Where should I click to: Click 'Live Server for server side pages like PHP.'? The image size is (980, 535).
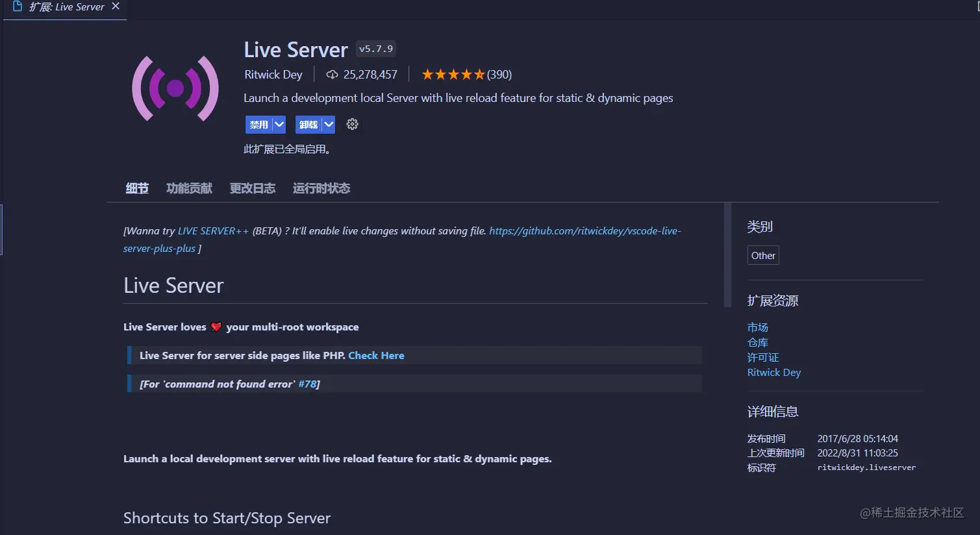242,356
